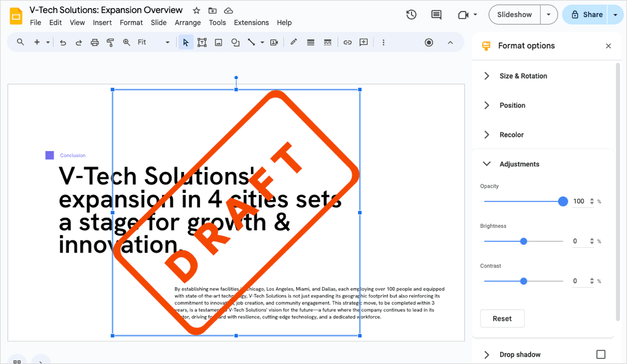Adjust the Brightness slider

point(523,242)
